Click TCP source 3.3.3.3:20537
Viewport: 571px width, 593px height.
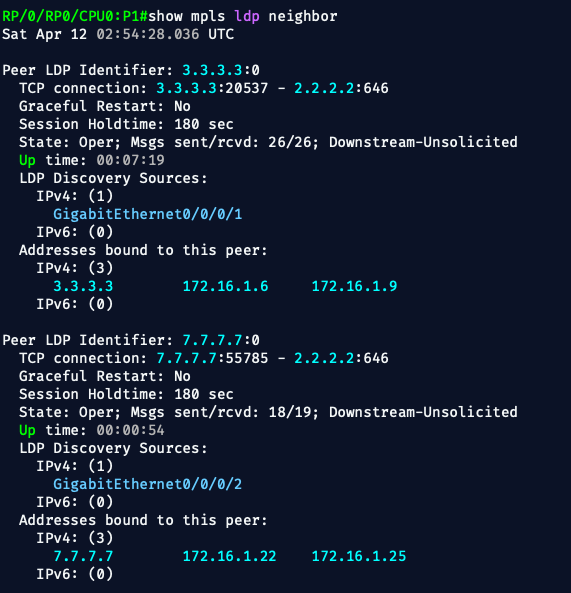coord(212,88)
